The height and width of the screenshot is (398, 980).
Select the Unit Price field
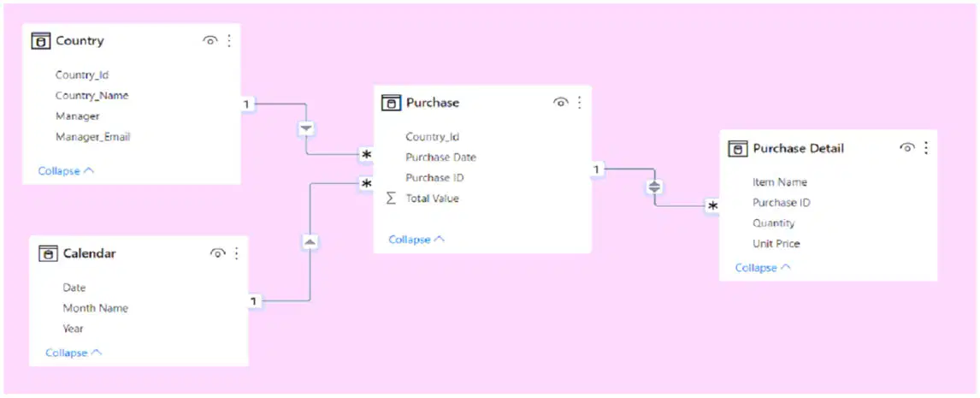[x=776, y=244]
